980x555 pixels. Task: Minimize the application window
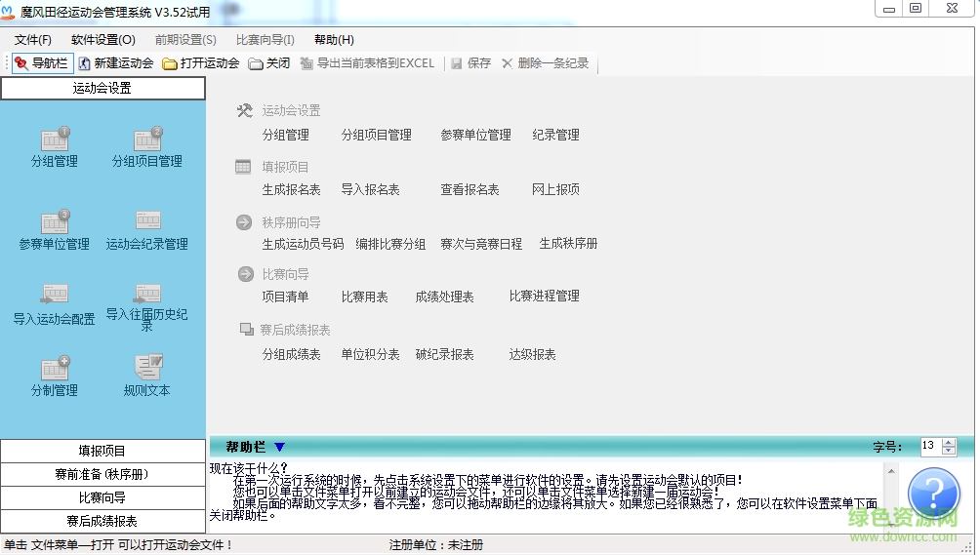[x=889, y=9]
